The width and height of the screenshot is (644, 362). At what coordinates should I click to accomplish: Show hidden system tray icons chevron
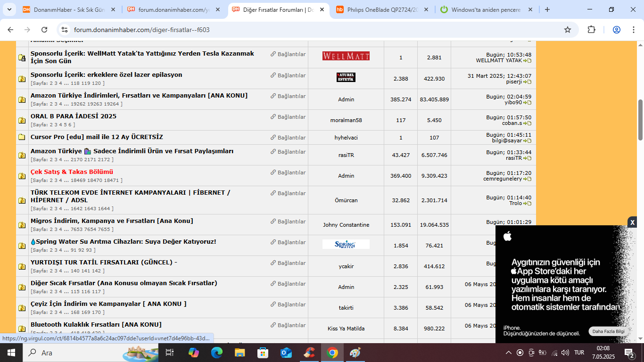coord(509,353)
